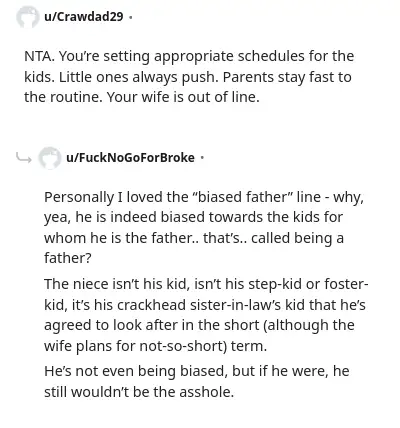Click the NTA comment text by Crawdad29
Image resolution: width=400 pixels, height=428 pixels.
189,77
